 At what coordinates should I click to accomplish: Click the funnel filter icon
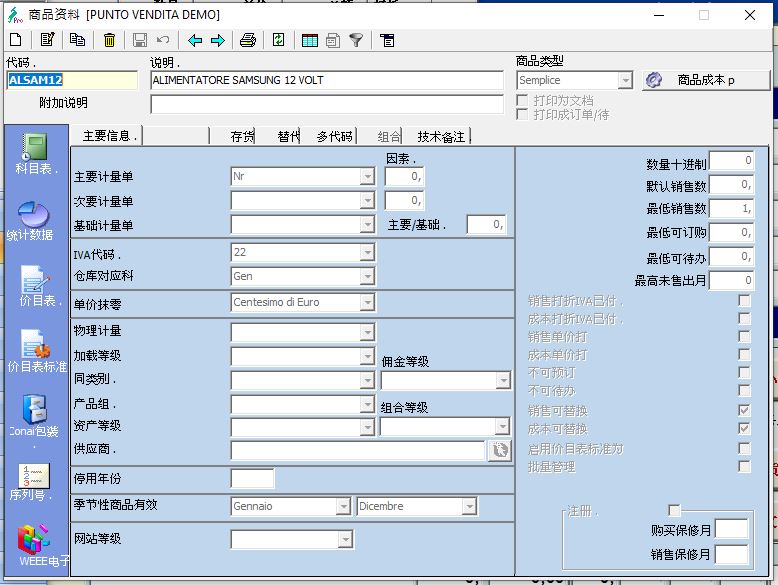point(356,40)
